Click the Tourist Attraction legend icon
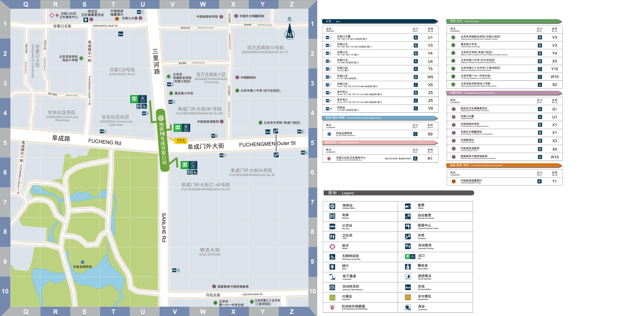 [x=408, y=277]
